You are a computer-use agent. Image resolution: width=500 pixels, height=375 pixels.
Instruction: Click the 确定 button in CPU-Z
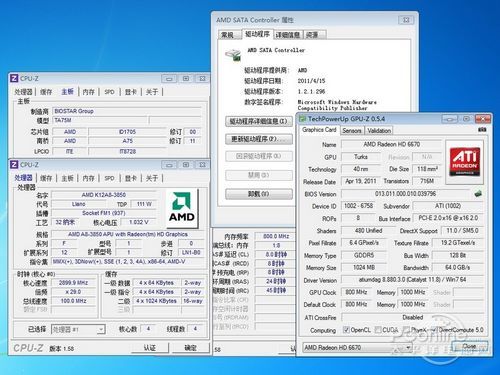pos(191,348)
